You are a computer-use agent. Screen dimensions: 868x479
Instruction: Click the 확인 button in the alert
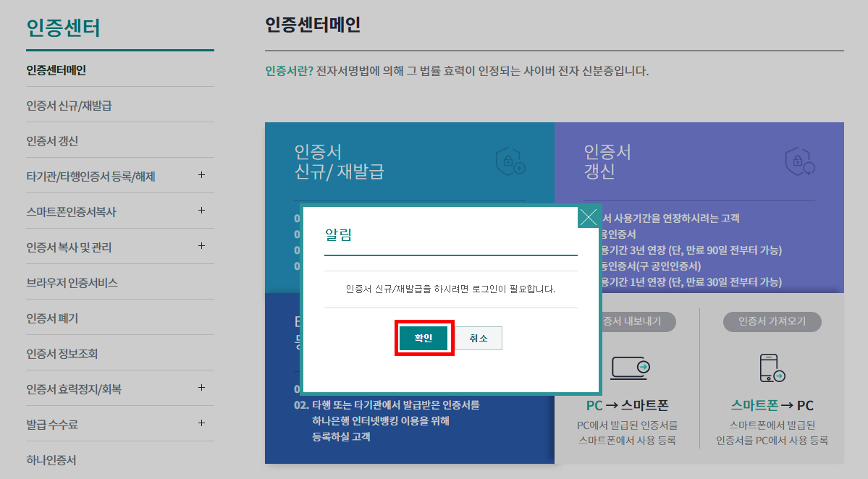tap(424, 337)
